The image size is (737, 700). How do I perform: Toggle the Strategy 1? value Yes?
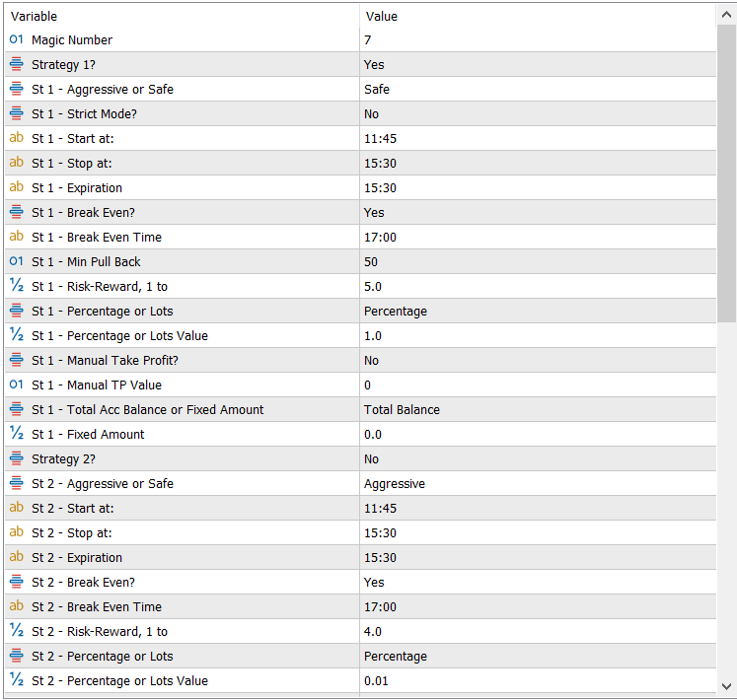[x=374, y=64]
